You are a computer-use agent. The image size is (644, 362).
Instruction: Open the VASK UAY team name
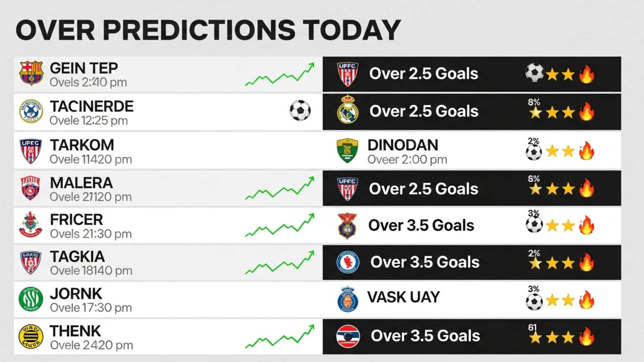pyautogui.click(x=404, y=297)
